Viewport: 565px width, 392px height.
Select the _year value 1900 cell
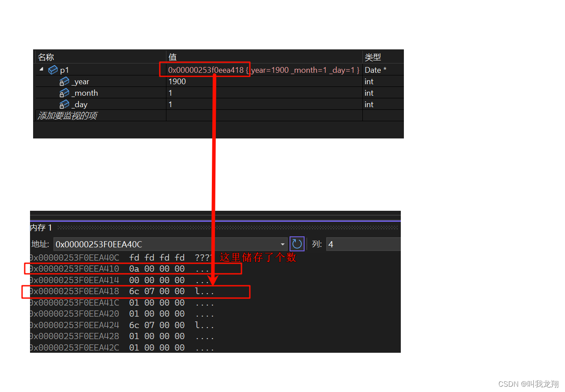pyautogui.click(x=264, y=82)
